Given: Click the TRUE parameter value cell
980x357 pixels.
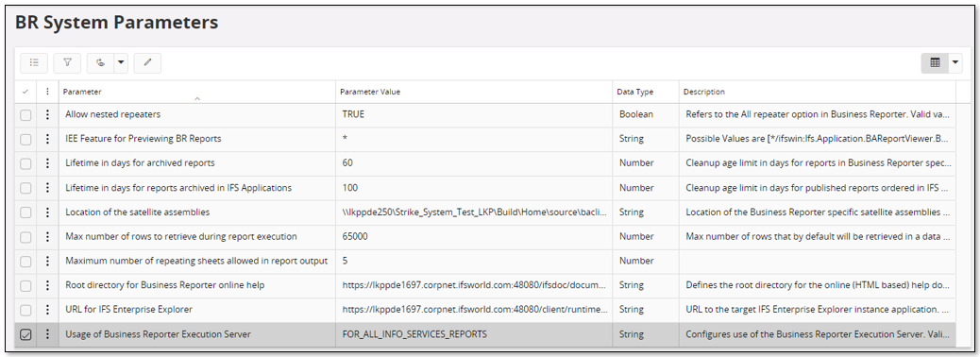Looking at the screenshot, I should [x=474, y=115].
